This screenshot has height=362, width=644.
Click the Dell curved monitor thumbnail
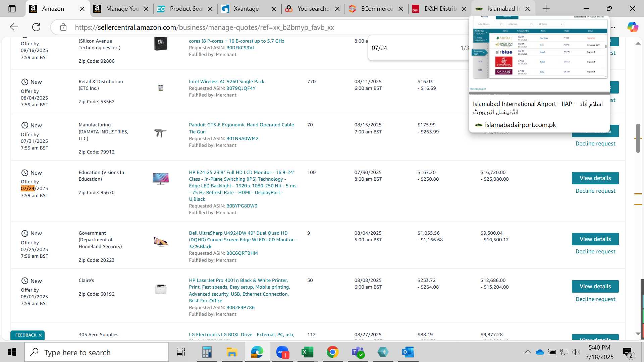pyautogui.click(x=161, y=241)
